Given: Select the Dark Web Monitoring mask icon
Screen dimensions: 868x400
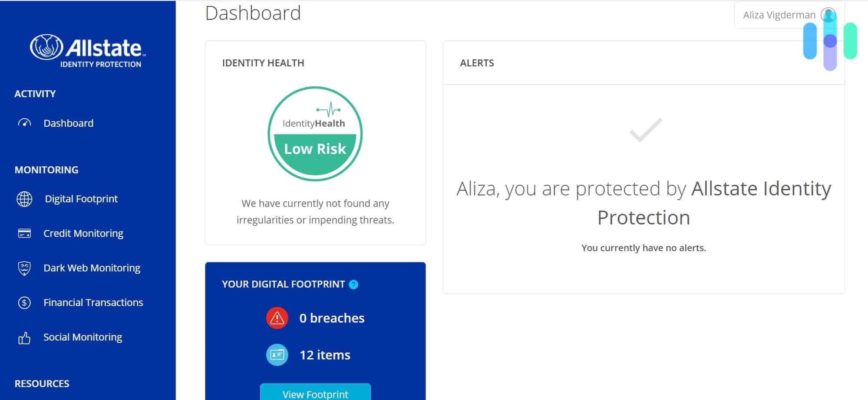Looking at the screenshot, I should point(25,268).
